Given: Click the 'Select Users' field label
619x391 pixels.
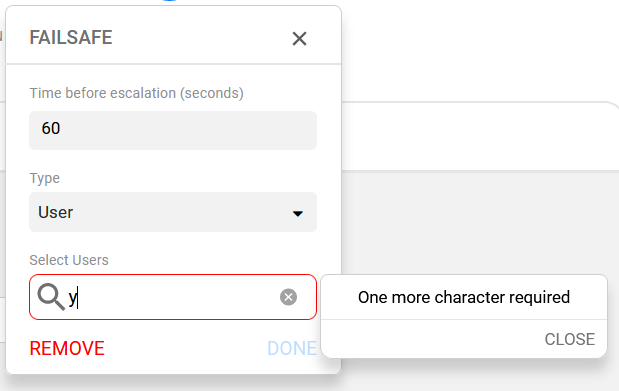Looking at the screenshot, I should pos(69,260).
